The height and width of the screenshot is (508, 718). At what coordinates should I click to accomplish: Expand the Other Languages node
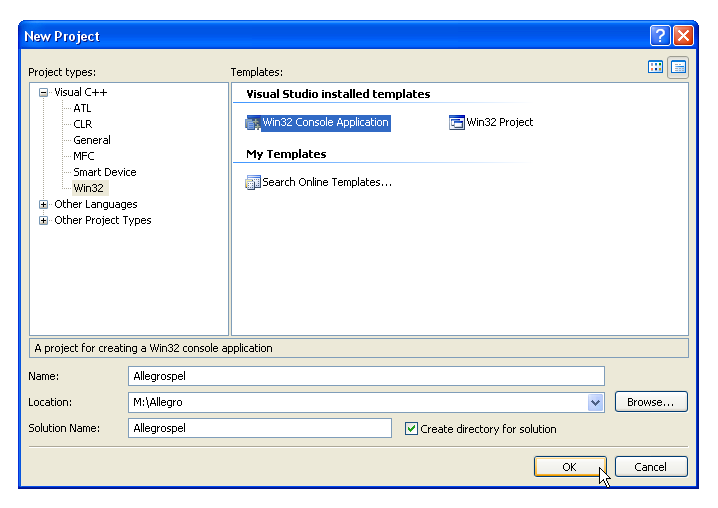click(44, 204)
